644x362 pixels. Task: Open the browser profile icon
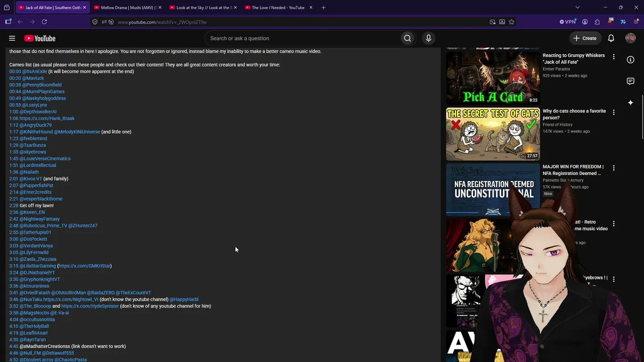click(x=585, y=22)
